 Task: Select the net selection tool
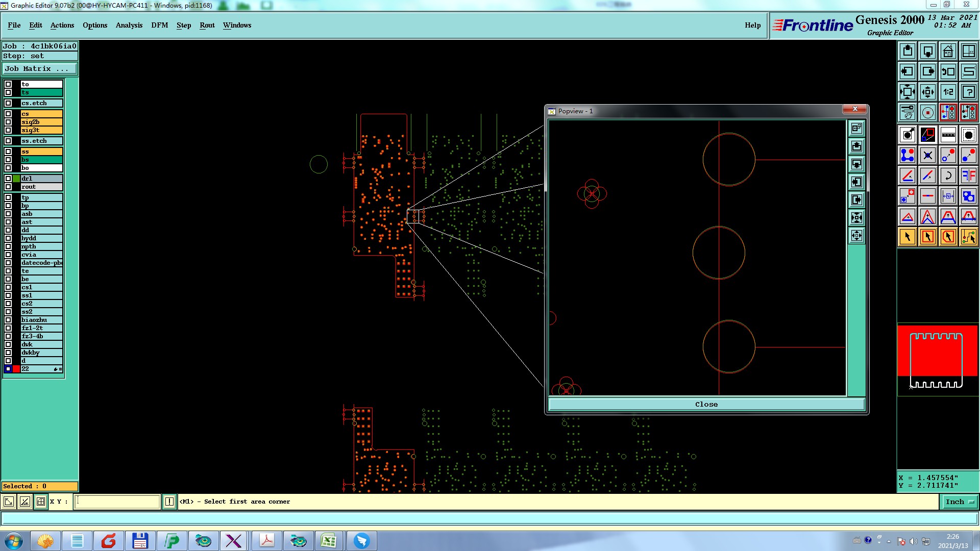968,237
